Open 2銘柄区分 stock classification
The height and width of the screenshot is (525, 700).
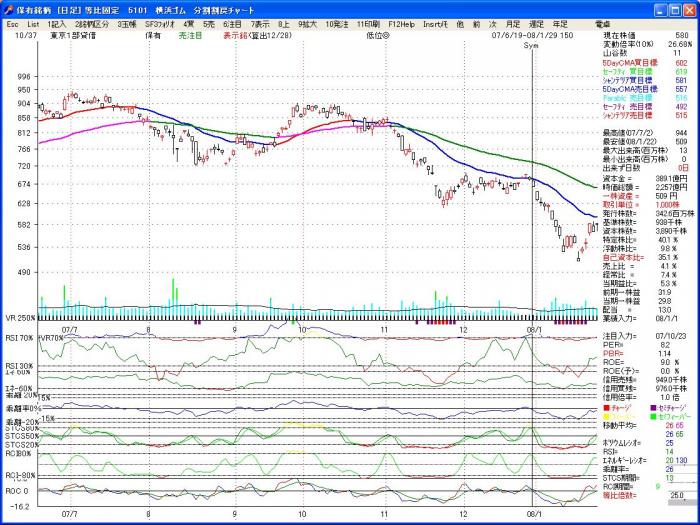(90, 22)
